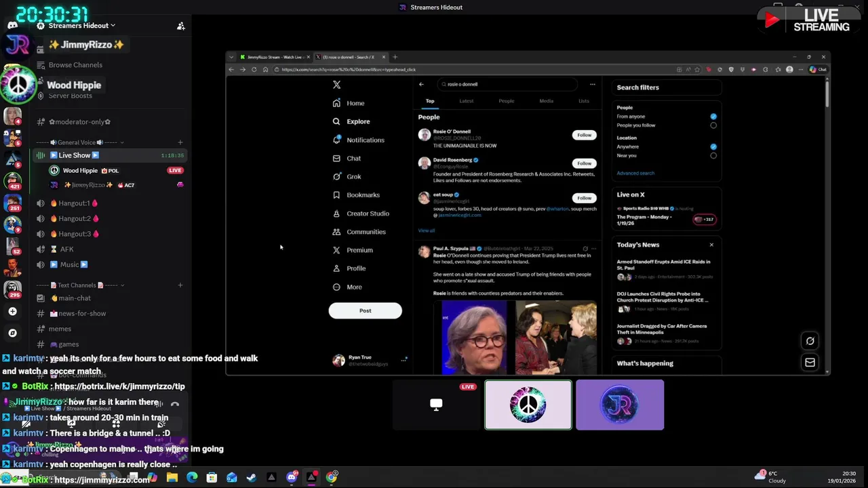Open Explore in the X sidebar
This screenshot has height=488, width=868.
click(351, 121)
